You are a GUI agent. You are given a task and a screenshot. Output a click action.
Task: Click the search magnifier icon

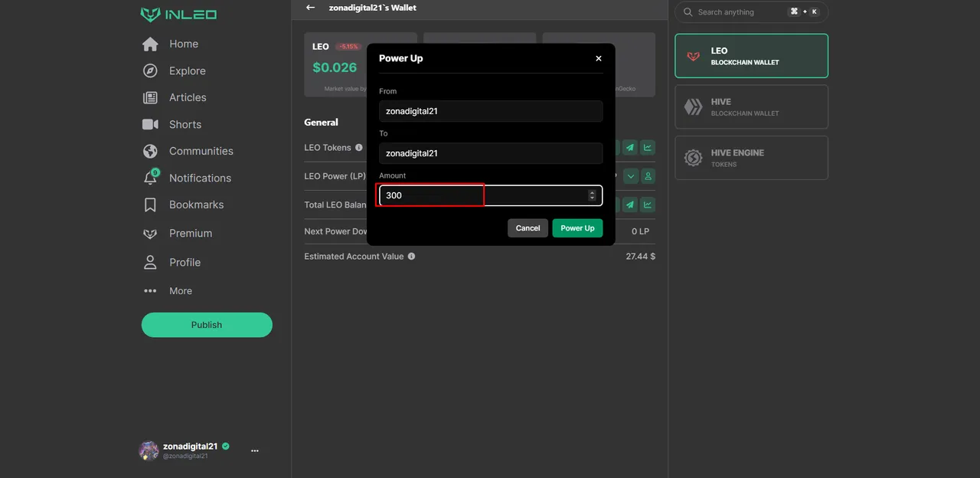688,12
